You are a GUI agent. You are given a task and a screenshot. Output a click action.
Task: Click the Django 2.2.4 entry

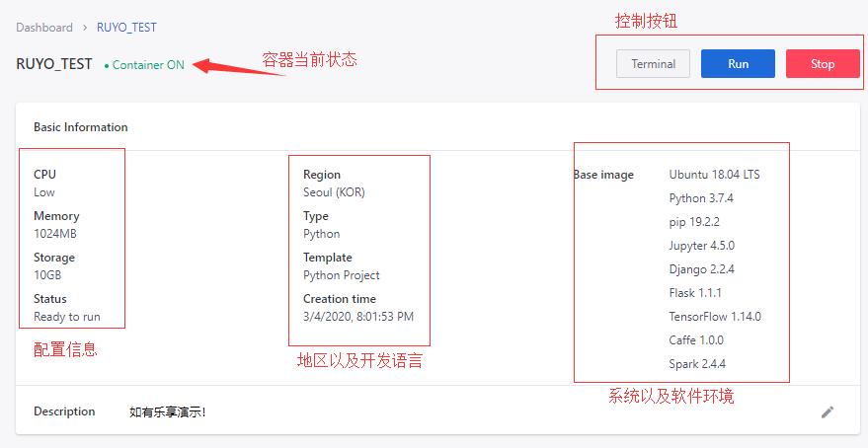click(701, 269)
